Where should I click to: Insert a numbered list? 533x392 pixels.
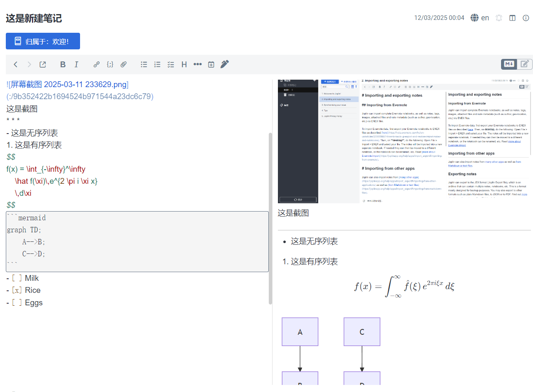[x=157, y=64]
